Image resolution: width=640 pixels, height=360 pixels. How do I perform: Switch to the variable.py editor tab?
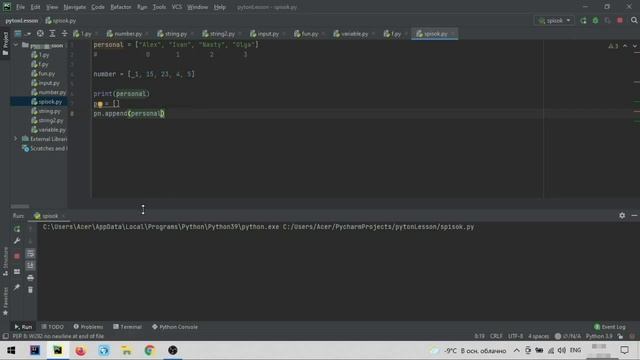pos(351,34)
